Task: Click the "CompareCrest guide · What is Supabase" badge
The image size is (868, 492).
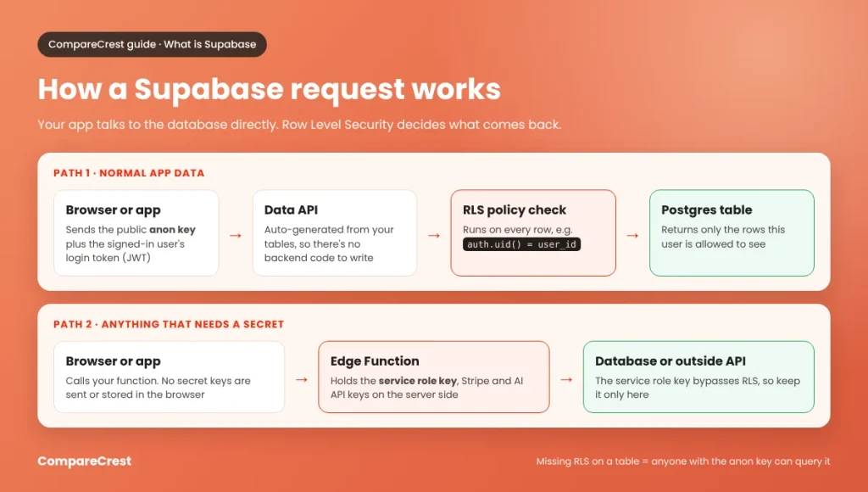Action: tap(152, 44)
